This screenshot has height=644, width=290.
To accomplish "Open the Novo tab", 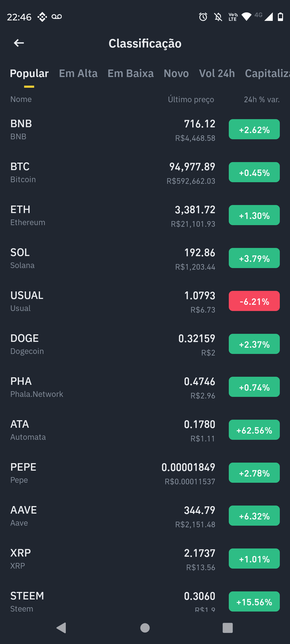I will click(x=176, y=73).
